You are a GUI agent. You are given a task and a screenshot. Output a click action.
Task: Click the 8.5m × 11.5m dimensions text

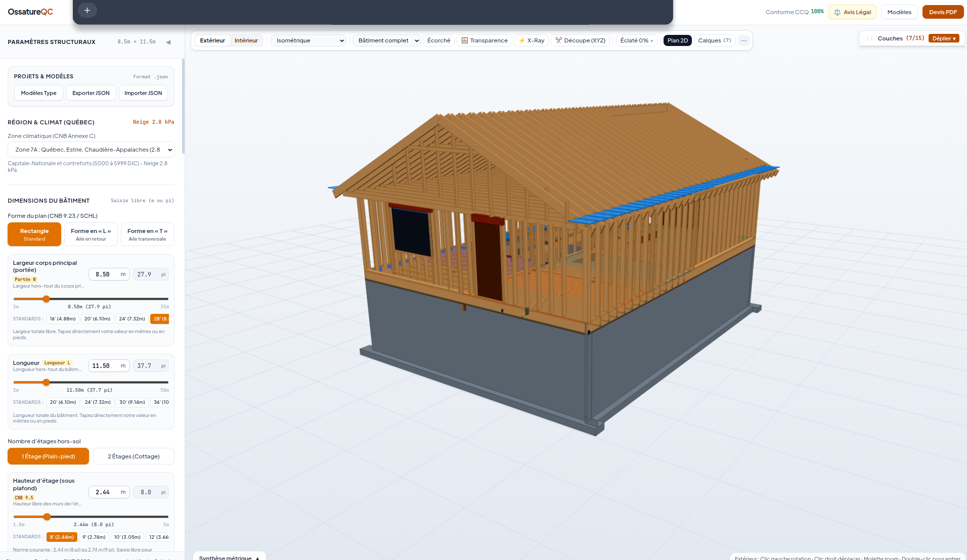(137, 42)
